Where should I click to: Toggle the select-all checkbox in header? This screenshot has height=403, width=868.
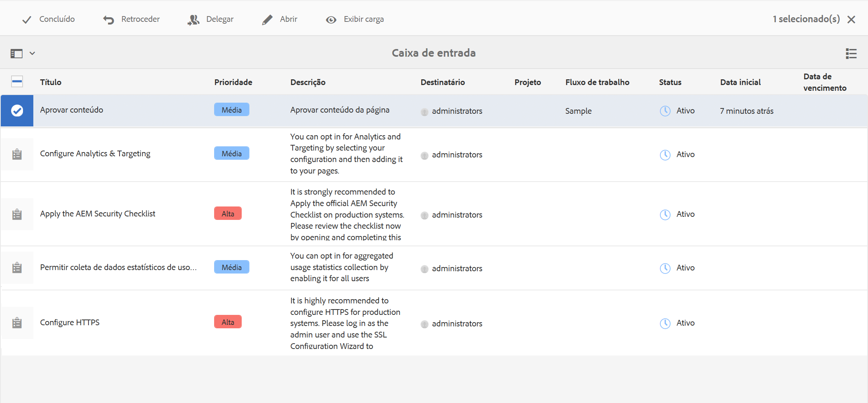click(17, 82)
